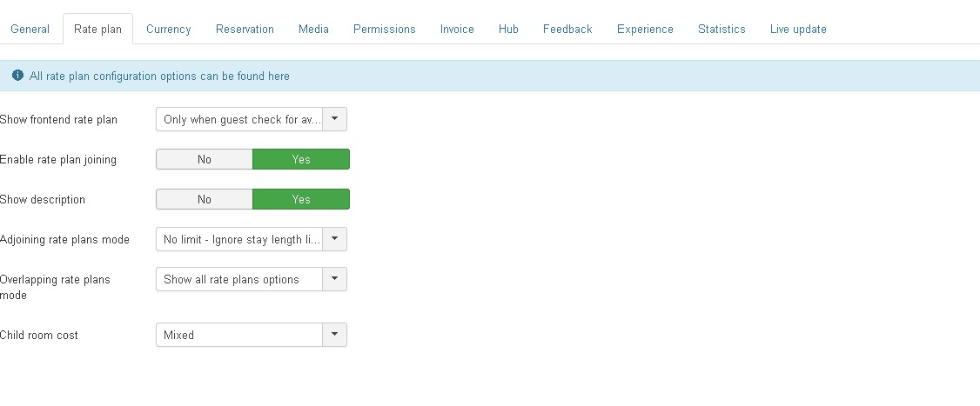Set Enable rate plan joining to No

(205, 159)
